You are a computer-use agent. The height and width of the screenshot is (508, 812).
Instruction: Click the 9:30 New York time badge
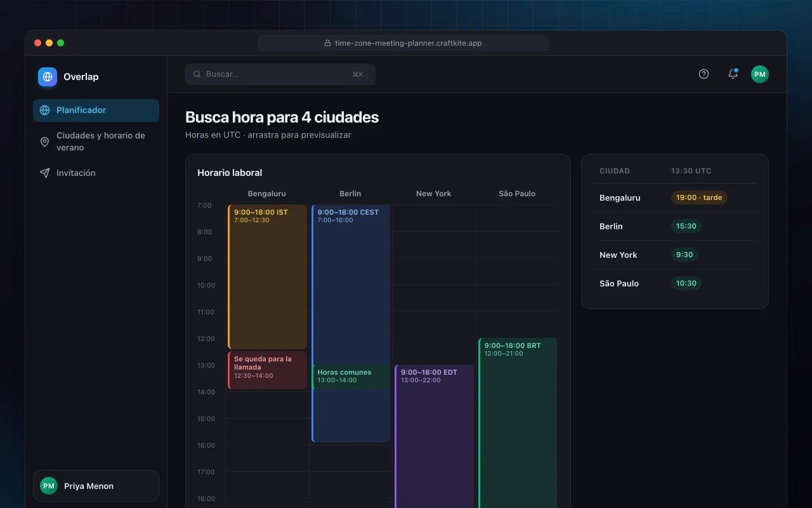(684, 255)
